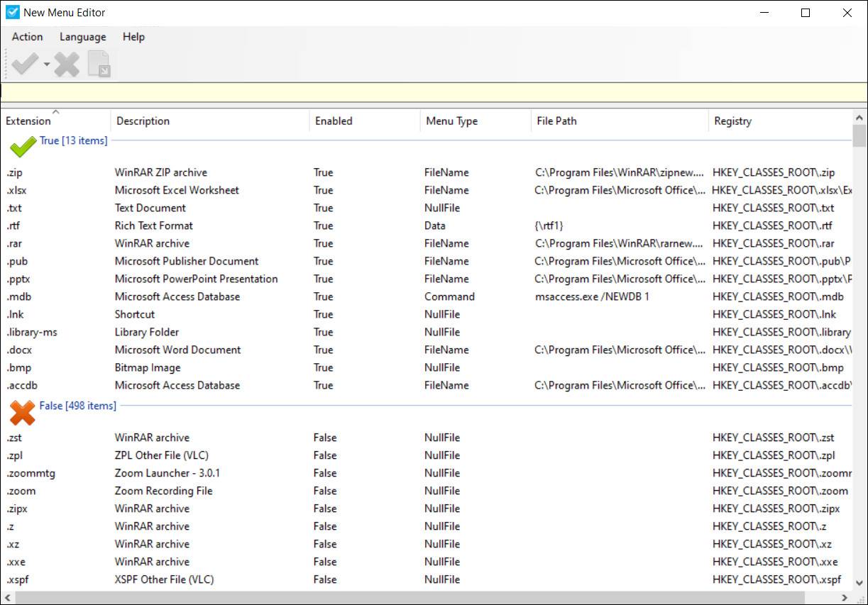Open the Action menu
Screen dimensions: 868x605
[x=26, y=36]
